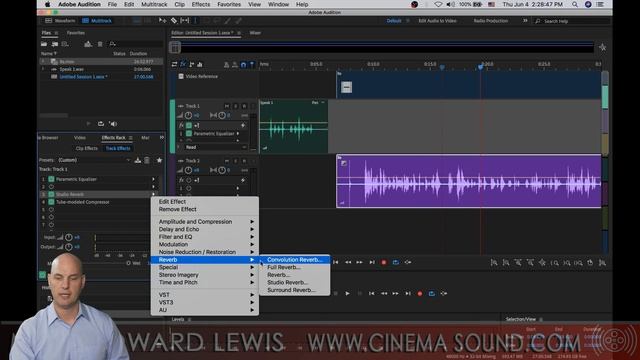
Task: Select the Razor tool in top toolbar
Action: [x=173, y=20]
